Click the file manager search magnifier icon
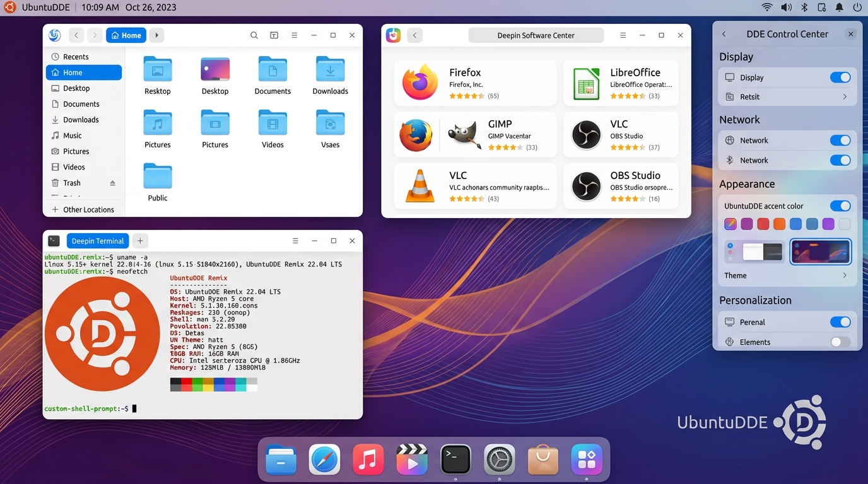Viewport: 868px width, 484px height. [254, 35]
